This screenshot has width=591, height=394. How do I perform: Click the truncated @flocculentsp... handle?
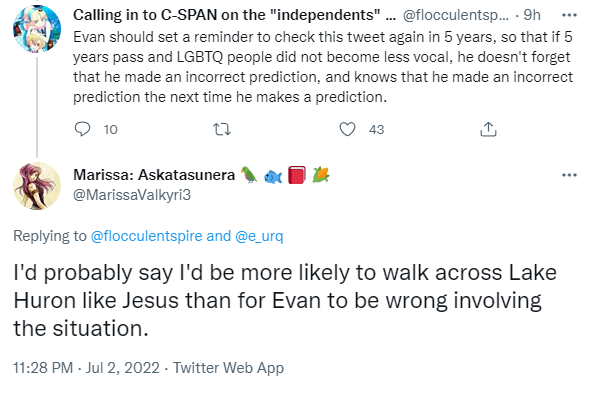point(455,15)
